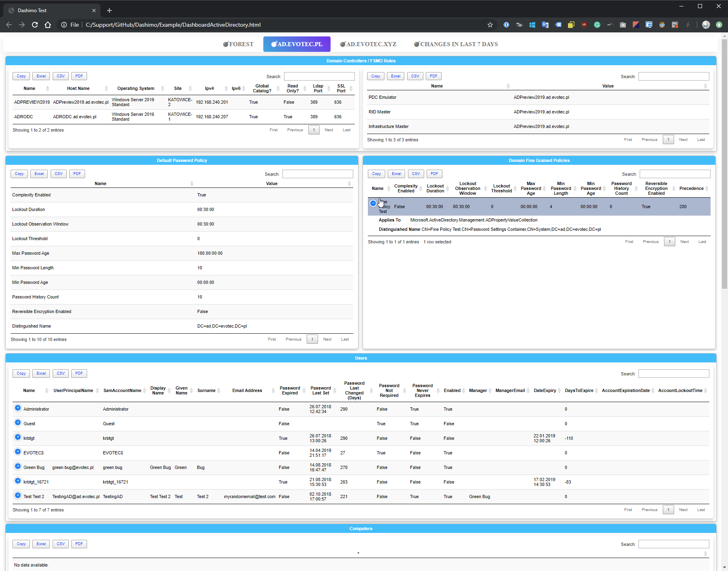The image size is (728, 571).
Task: Export the Users table to PDF
Action: (x=79, y=373)
